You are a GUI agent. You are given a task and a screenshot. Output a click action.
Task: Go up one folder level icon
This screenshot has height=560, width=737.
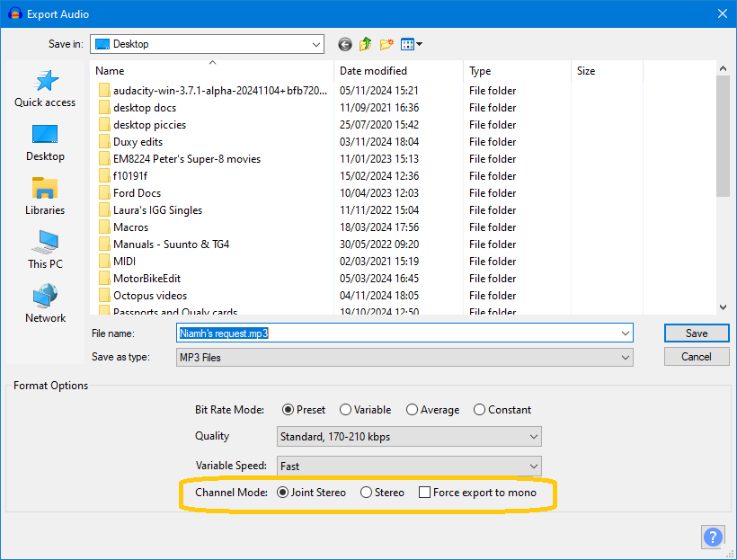click(366, 44)
